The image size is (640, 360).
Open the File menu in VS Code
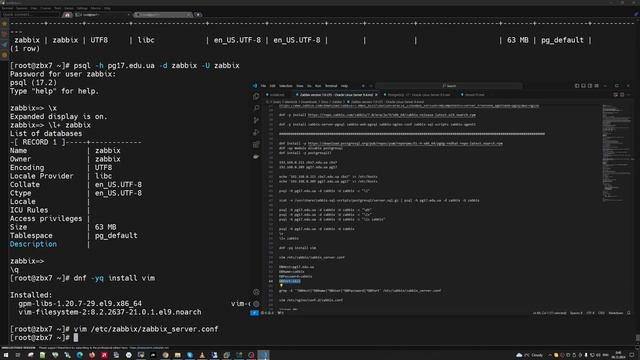click(x=263, y=86)
